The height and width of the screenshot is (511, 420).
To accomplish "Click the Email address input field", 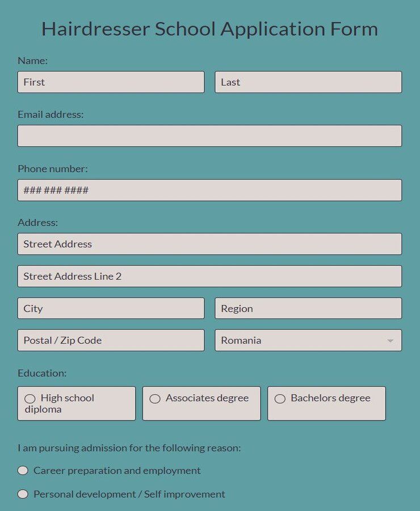I will coord(209,136).
